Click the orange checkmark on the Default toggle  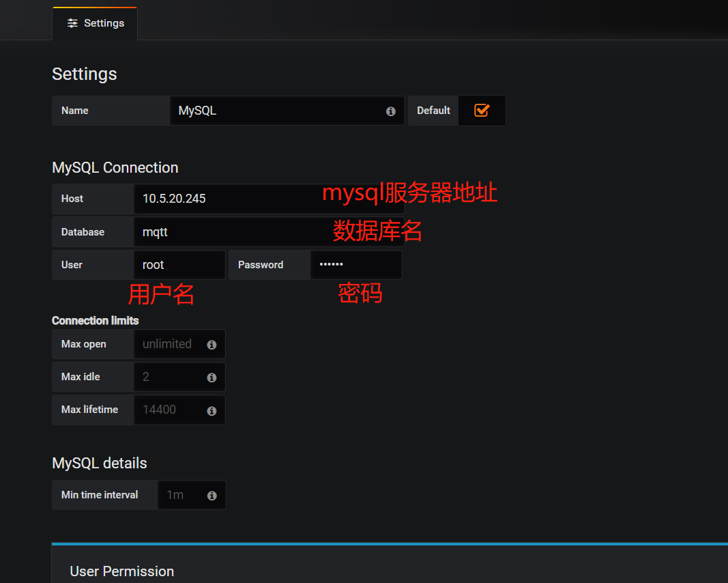[482, 110]
